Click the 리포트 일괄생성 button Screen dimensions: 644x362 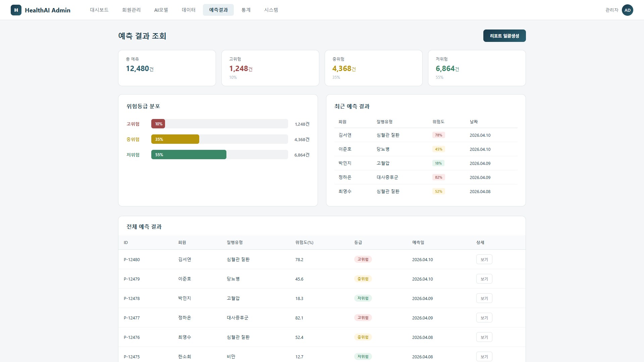(x=504, y=36)
